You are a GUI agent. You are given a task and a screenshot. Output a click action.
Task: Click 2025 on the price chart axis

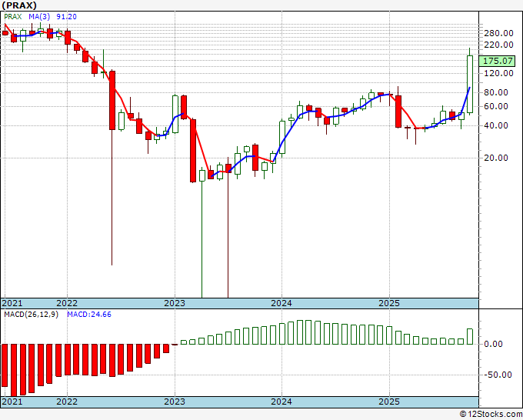[389, 303]
